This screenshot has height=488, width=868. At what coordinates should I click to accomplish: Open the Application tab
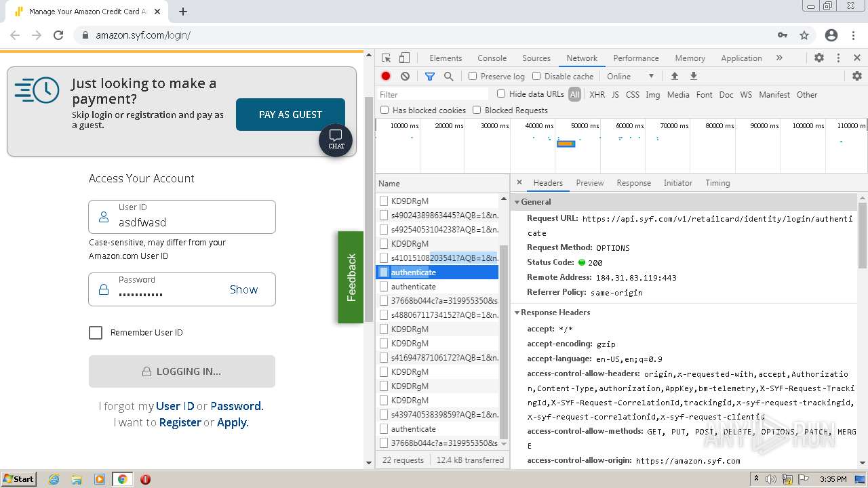point(741,58)
